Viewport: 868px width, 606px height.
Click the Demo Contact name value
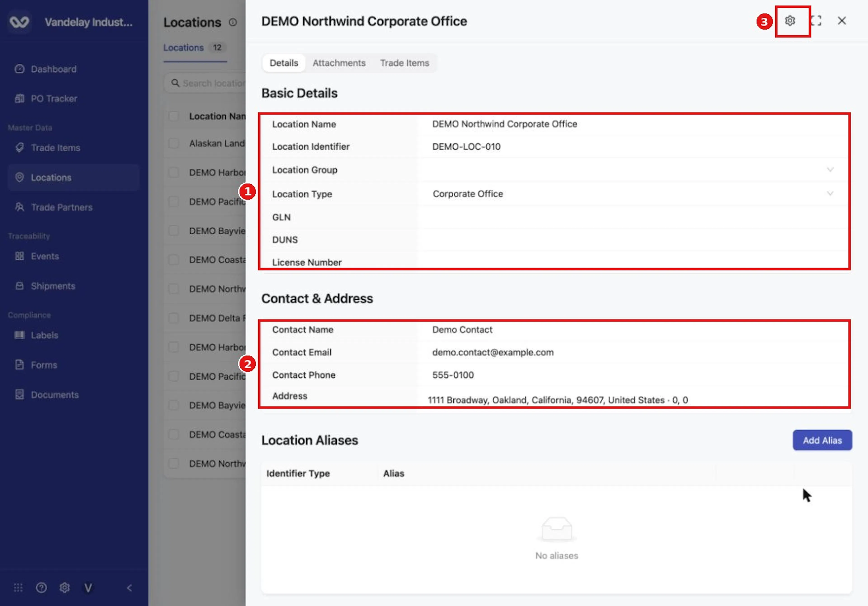coord(462,330)
